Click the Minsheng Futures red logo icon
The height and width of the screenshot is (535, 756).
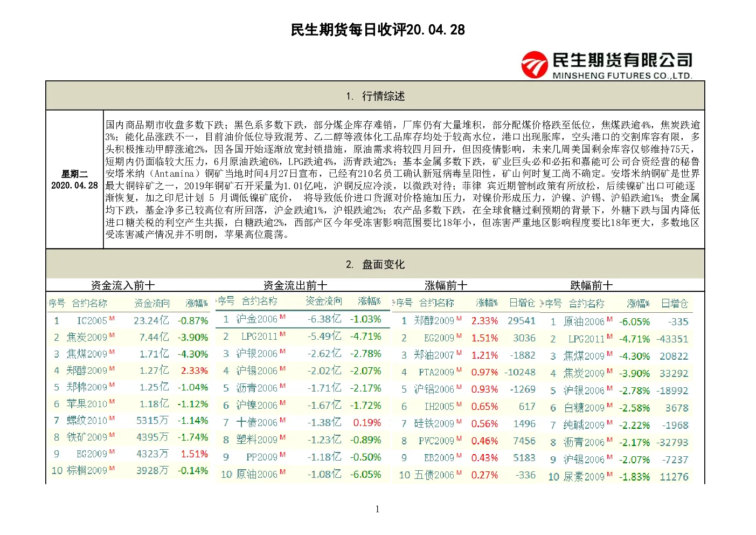(x=535, y=65)
